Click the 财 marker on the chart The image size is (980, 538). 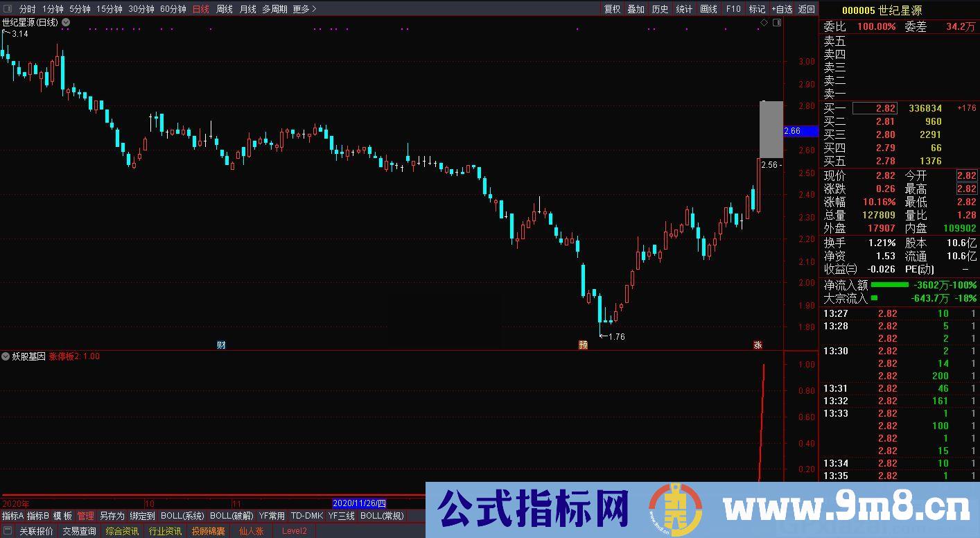point(221,345)
